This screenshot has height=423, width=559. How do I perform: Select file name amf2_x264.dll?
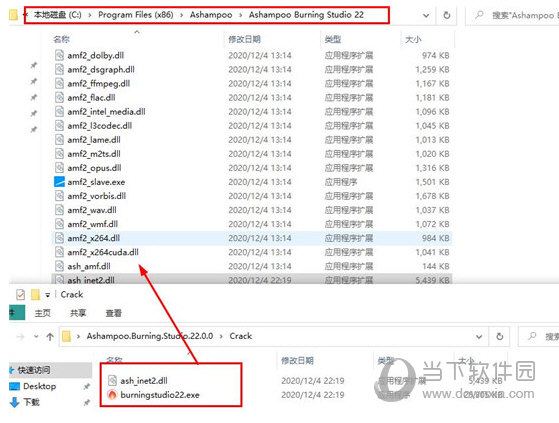tap(93, 238)
